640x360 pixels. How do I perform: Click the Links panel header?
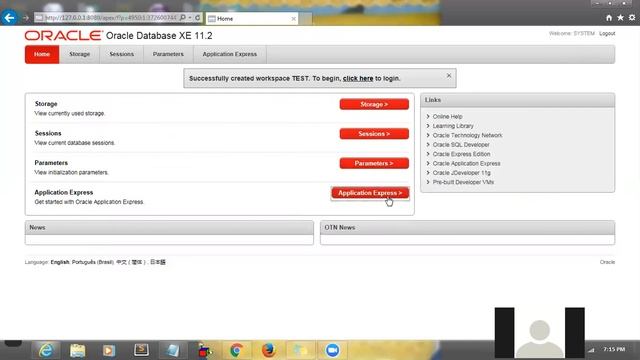(518, 100)
